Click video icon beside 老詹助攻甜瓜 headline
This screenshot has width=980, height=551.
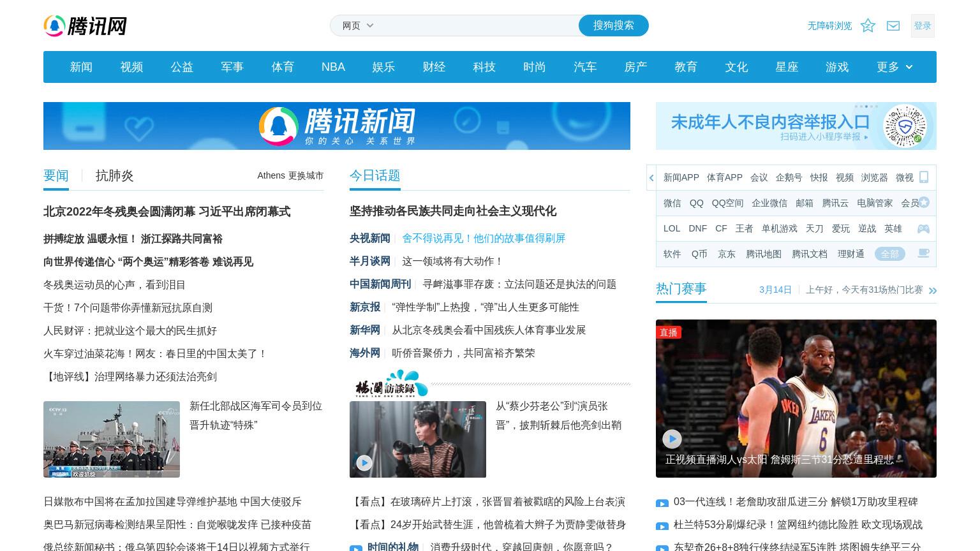click(662, 503)
